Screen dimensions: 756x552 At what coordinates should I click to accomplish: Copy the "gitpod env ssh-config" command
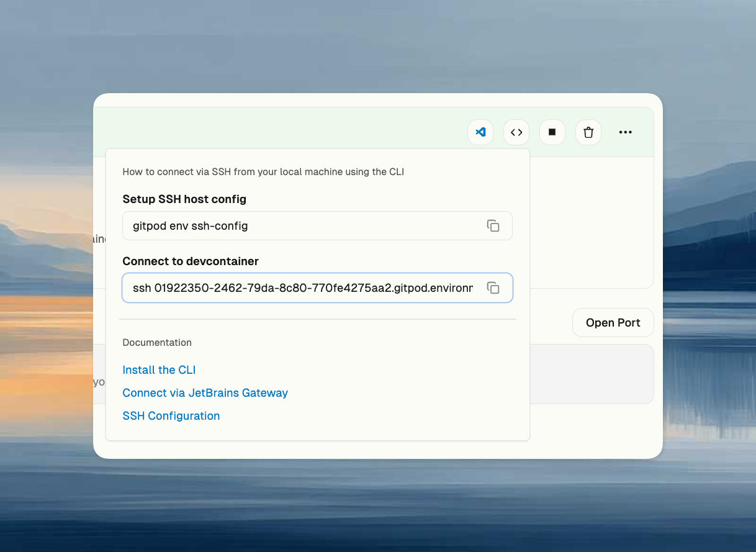(493, 225)
